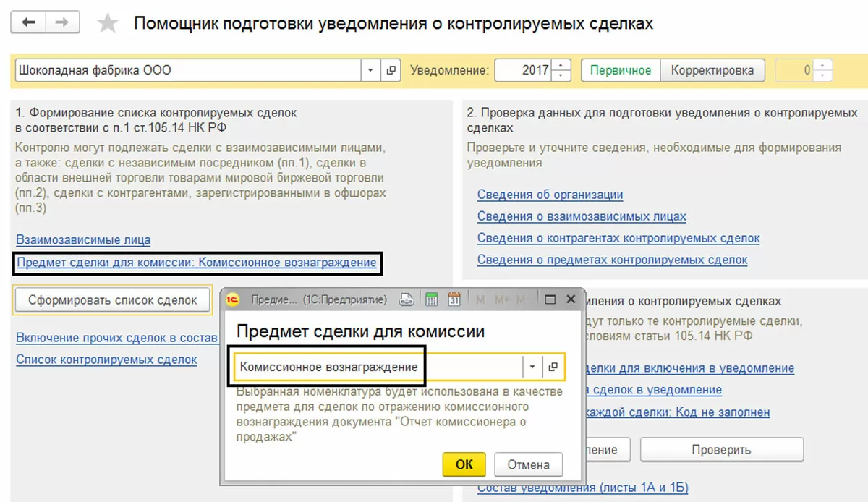Open the Сведения об организации link
868x502 pixels.
(x=550, y=195)
